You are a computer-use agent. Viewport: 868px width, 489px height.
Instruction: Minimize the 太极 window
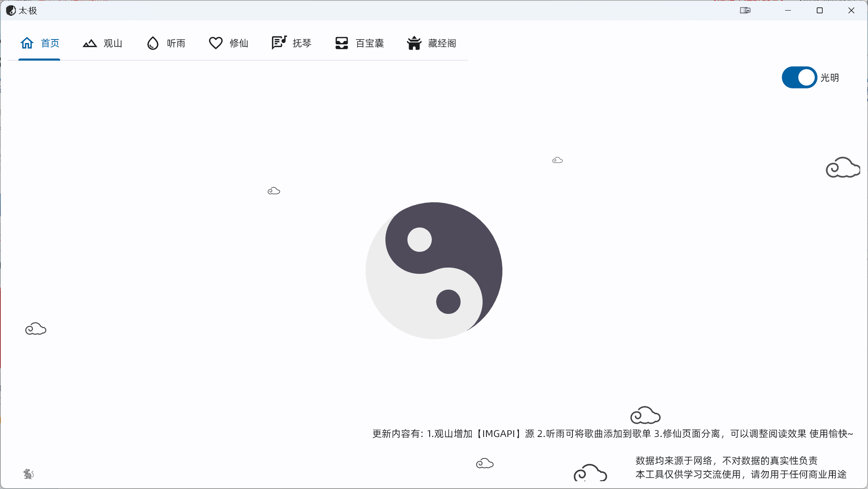point(788,11)
